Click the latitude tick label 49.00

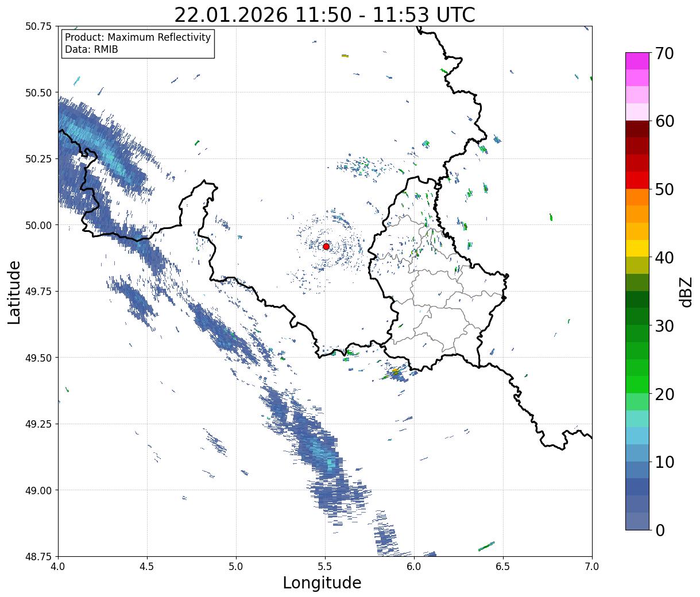tap(38, 490)
